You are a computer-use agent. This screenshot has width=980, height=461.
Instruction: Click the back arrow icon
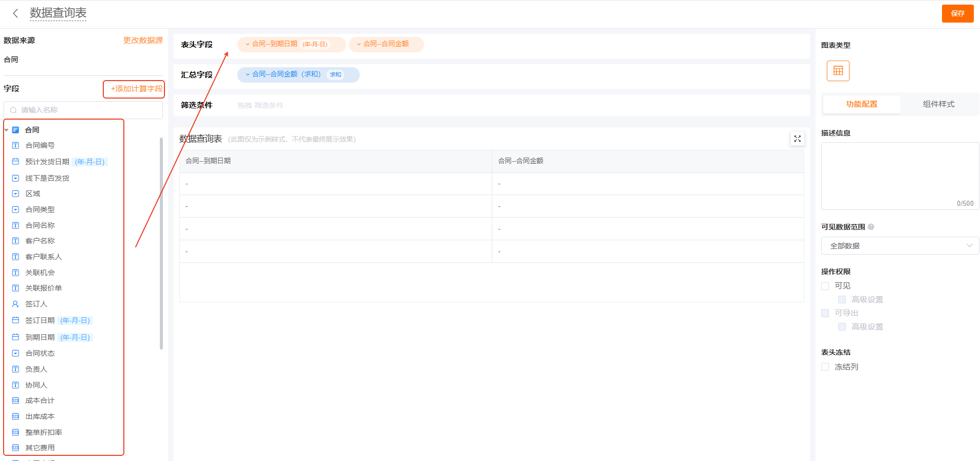click(15, 13)
